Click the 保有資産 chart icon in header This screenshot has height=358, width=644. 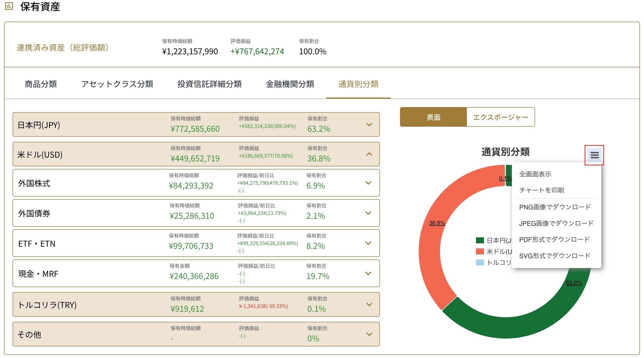pyautogui.click(x=9, y=6)
